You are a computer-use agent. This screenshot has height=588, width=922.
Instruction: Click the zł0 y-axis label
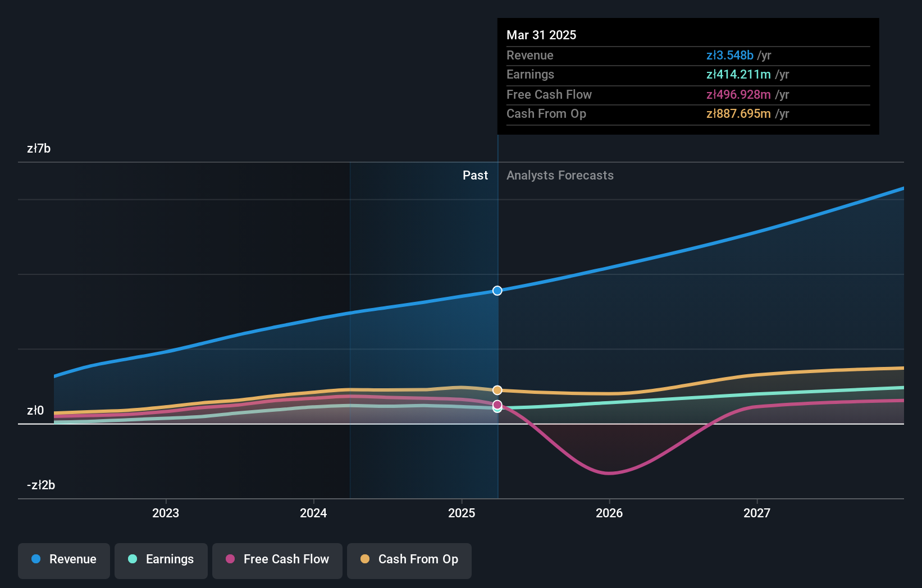[35, 411]
